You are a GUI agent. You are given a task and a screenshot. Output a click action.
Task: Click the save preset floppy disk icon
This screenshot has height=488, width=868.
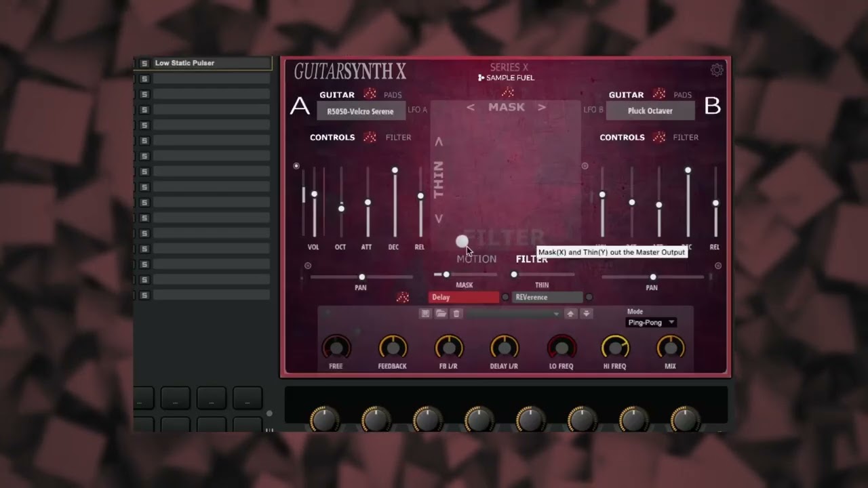[x=425, y=314]
